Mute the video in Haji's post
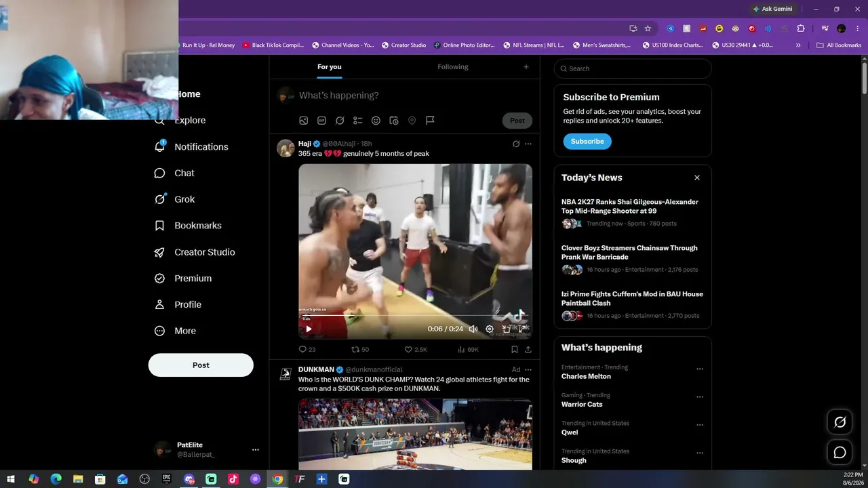868x488 pixels. tap(473, 329)
